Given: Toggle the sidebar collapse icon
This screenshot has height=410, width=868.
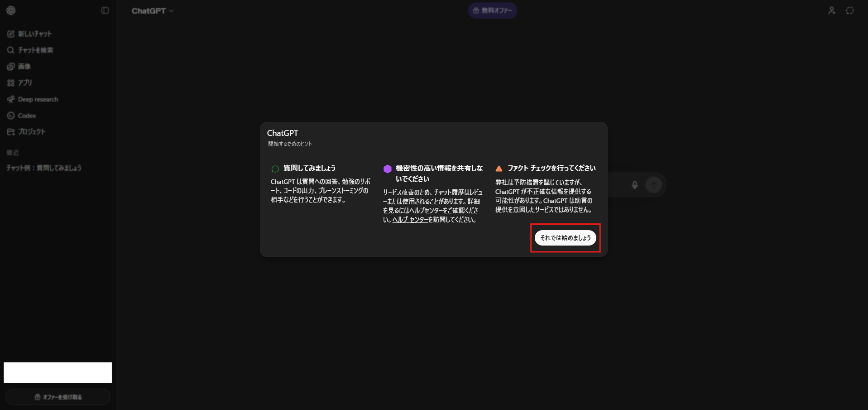Looking at the screenshot, I should pyautogui.click(x=105, y=10).
